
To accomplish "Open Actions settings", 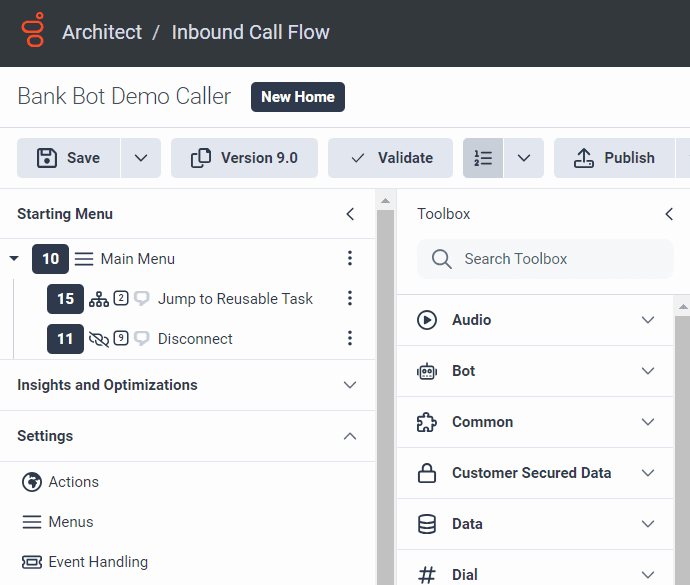I will 73,482.
